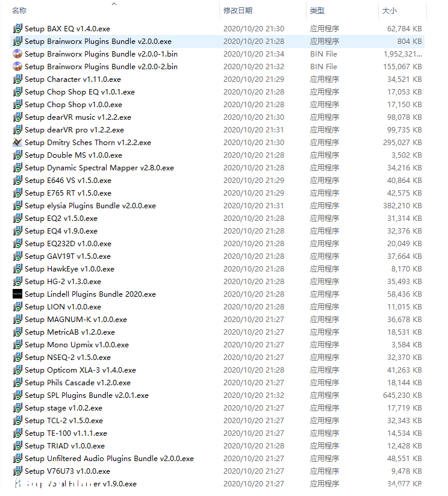Screen dimensions: 448x496
Task: Click the 155,067 KB size cell
Action: (402, 67)
